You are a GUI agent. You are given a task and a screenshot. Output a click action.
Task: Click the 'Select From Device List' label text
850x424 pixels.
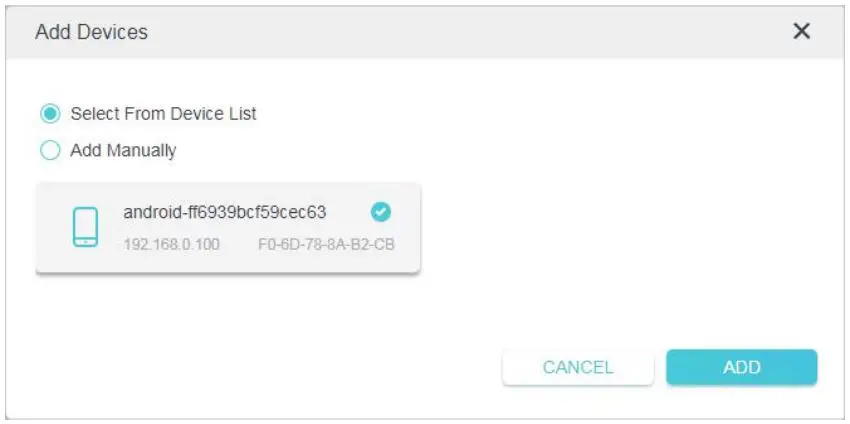click(163, 114)
